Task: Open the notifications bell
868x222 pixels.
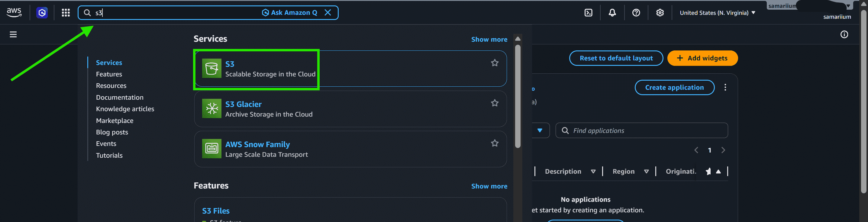Action: pos(612,13)
